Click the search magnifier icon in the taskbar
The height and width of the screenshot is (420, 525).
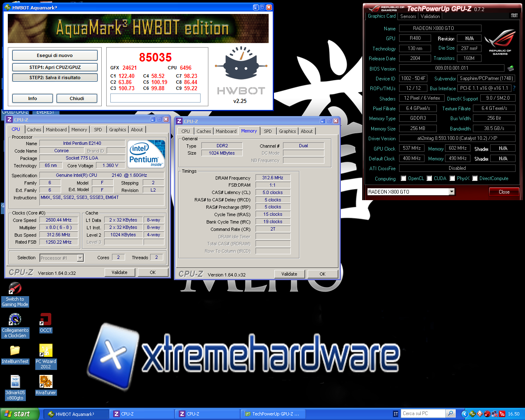(450, 413)
